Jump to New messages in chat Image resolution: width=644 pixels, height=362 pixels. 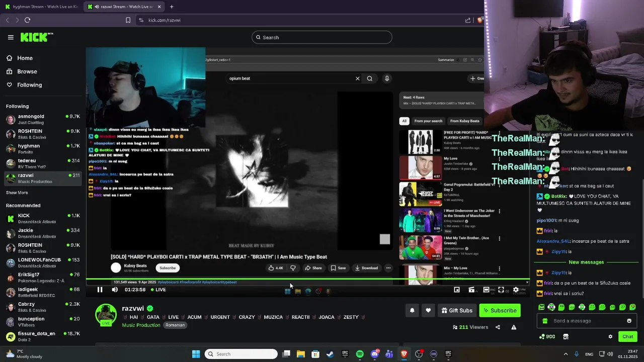[x=586, y=262]
